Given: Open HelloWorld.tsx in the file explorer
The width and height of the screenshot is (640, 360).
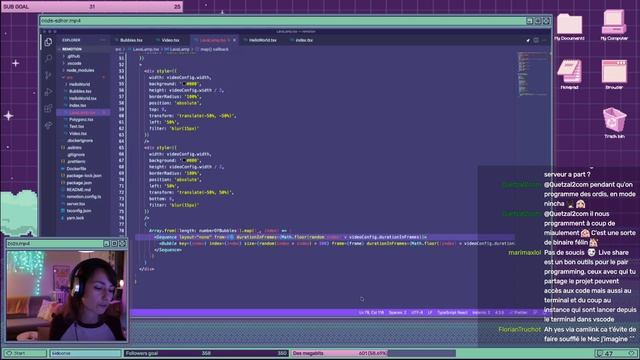Looking at the screenshot, I should pyautogui.click(x=83, y=98).
